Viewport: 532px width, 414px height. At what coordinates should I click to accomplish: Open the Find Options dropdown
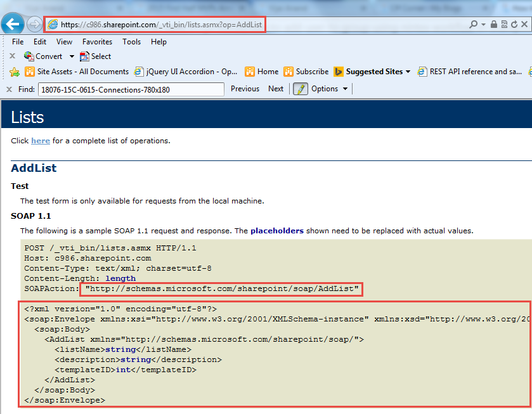pos(330,89)
